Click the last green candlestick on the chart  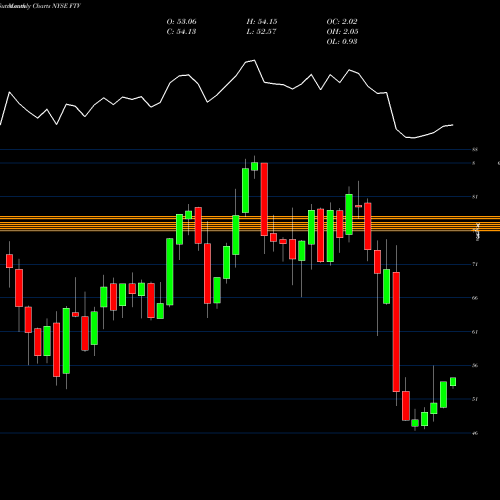tap(453, 382)
